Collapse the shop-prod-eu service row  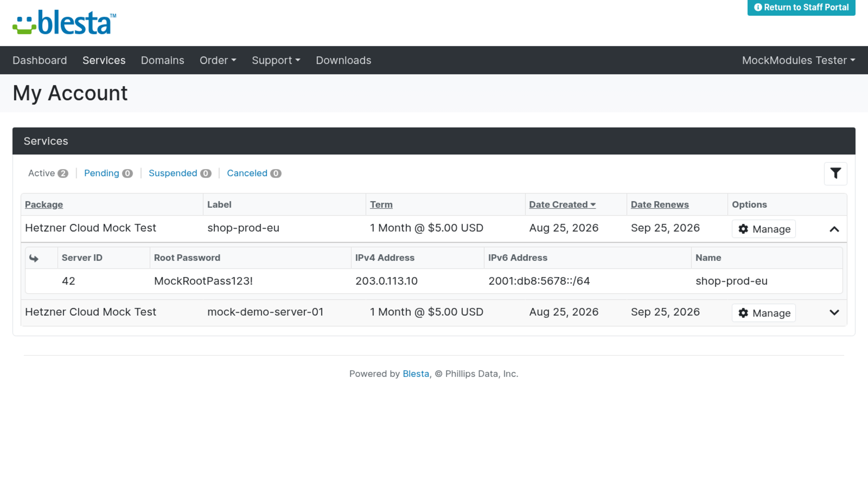pos(835,229)
